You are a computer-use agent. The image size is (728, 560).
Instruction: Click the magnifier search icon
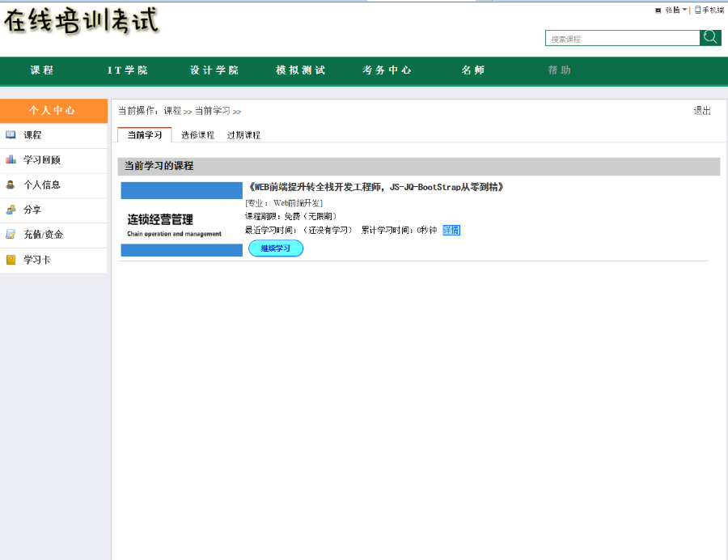click(x=710, y=38)
